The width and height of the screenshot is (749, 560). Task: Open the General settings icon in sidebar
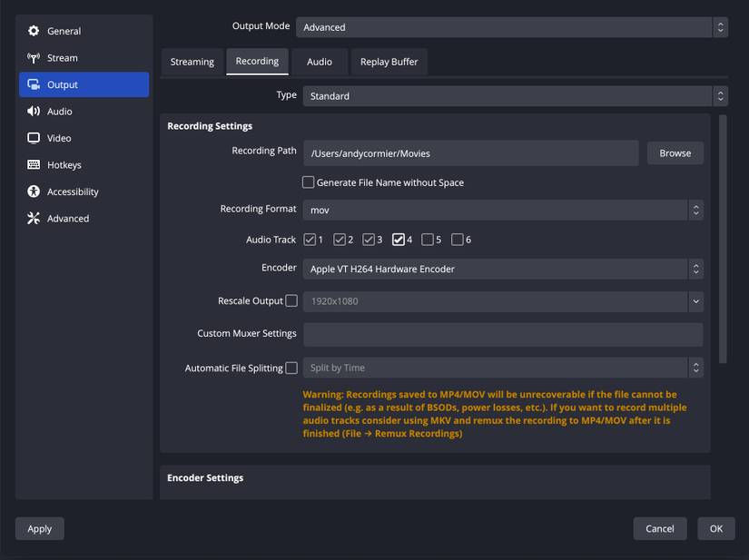point(33,31)
